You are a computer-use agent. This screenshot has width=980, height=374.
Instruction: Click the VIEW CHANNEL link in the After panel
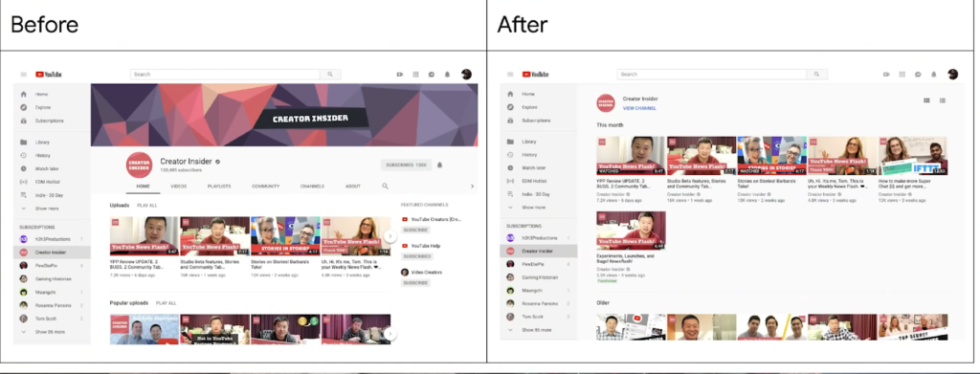(639, 109)
